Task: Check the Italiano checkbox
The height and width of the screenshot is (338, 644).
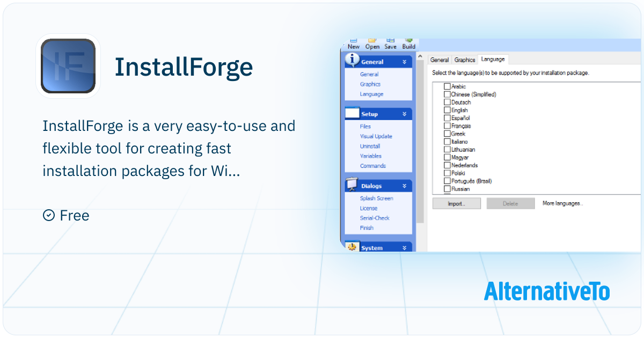Action: (x=447, y=142)
